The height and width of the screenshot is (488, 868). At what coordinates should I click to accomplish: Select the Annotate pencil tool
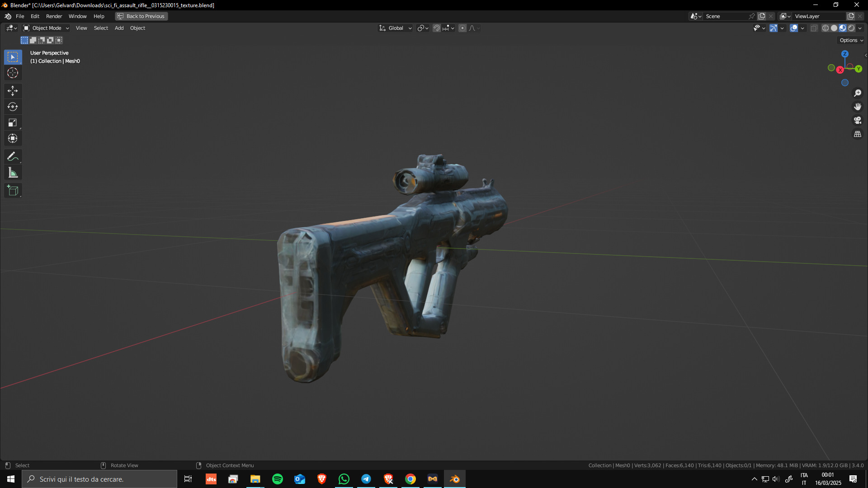point(13,157)
